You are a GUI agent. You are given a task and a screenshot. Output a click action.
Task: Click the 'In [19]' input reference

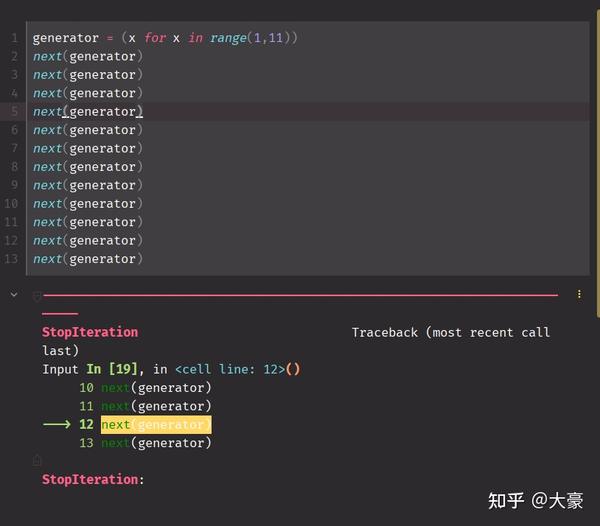pyautogui.click(x=112, y=369)
